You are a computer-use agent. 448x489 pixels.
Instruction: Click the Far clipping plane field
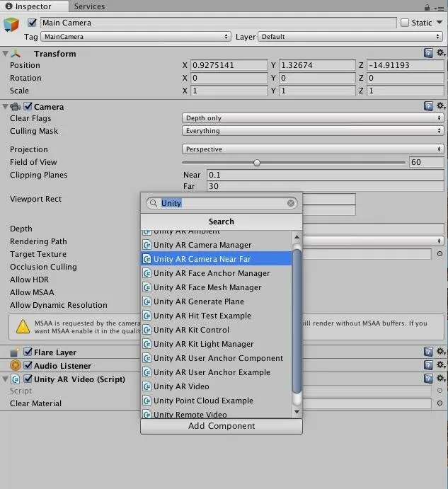coord(326,186)
